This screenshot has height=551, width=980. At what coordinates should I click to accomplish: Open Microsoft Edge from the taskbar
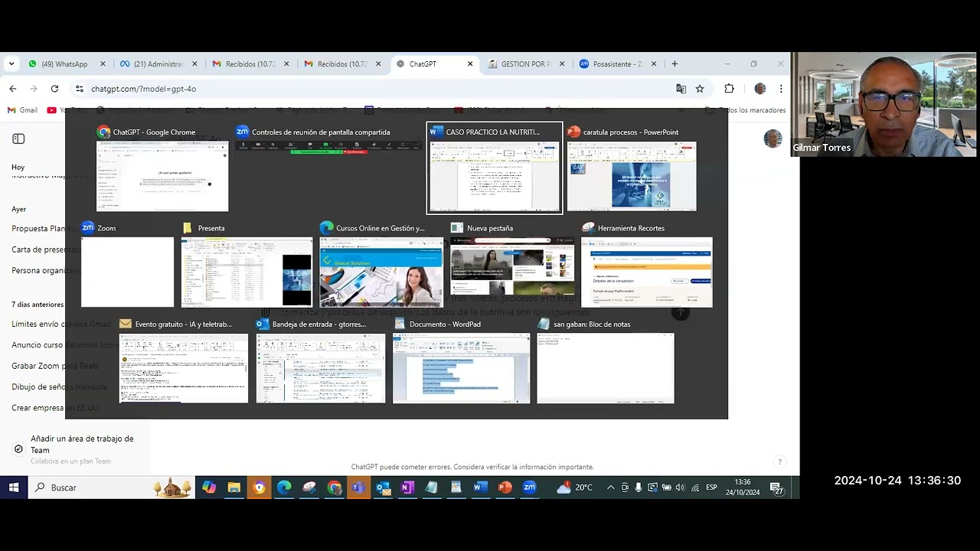click(284, 487)
